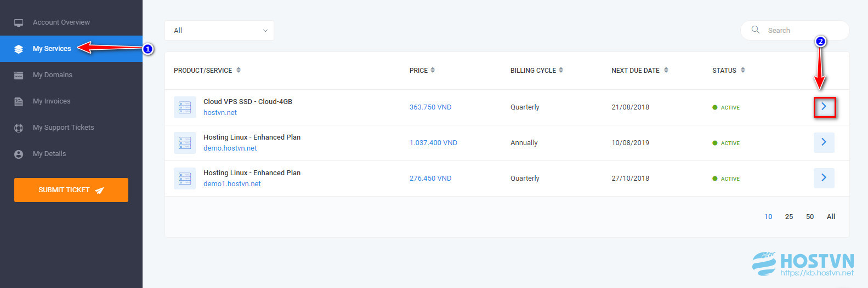Click the My Details user icon

point(19,154)
